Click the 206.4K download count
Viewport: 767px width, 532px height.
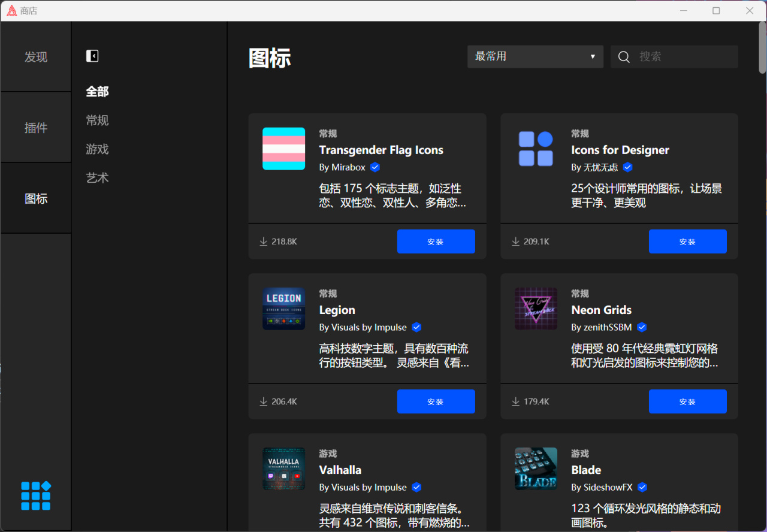[x=284, y=401]
